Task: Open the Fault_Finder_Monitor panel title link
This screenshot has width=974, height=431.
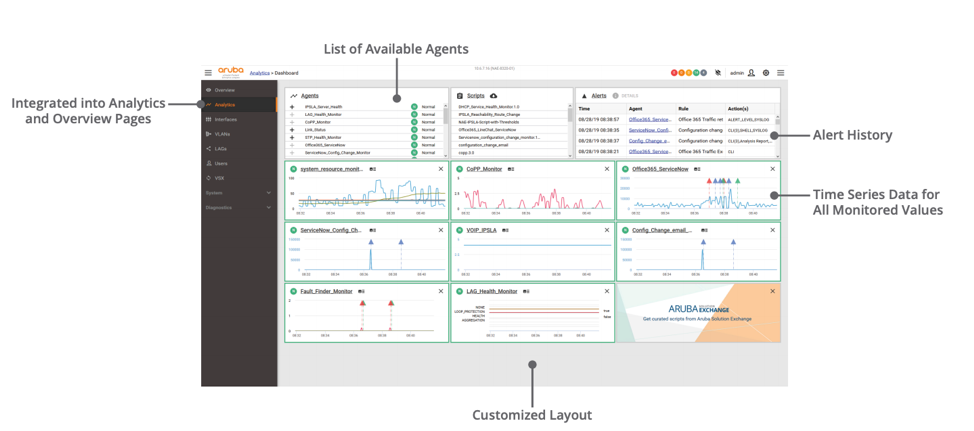Action: [326, 291]
